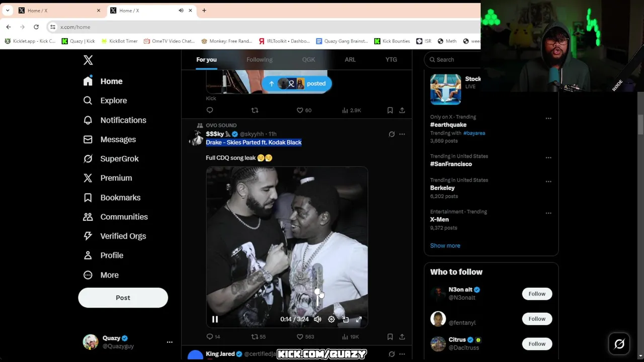Open Notifications in the sidebar
The height and width of the screenshot is (362, 644).
point(115,120)
